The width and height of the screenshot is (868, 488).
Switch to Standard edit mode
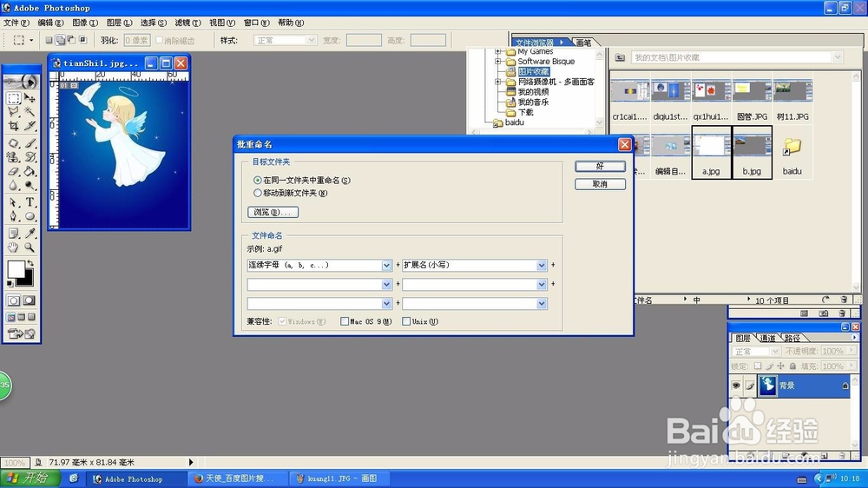(13, 300)
